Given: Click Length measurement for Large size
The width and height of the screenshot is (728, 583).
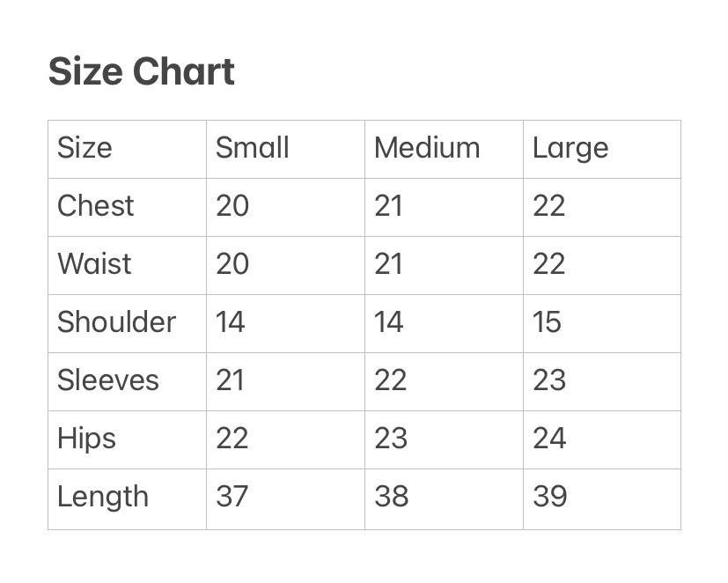Looking at the screenshot, I should coord(549,497).
